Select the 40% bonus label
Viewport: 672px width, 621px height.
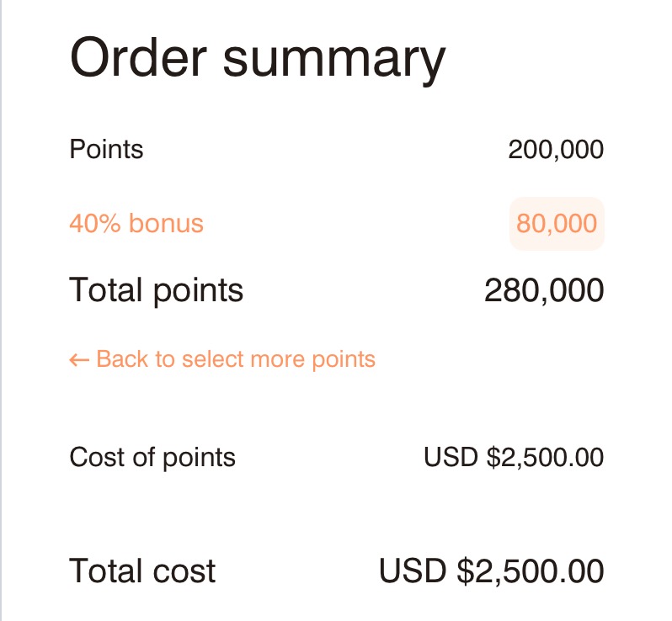pyautogui.click(x=136, y=224)
